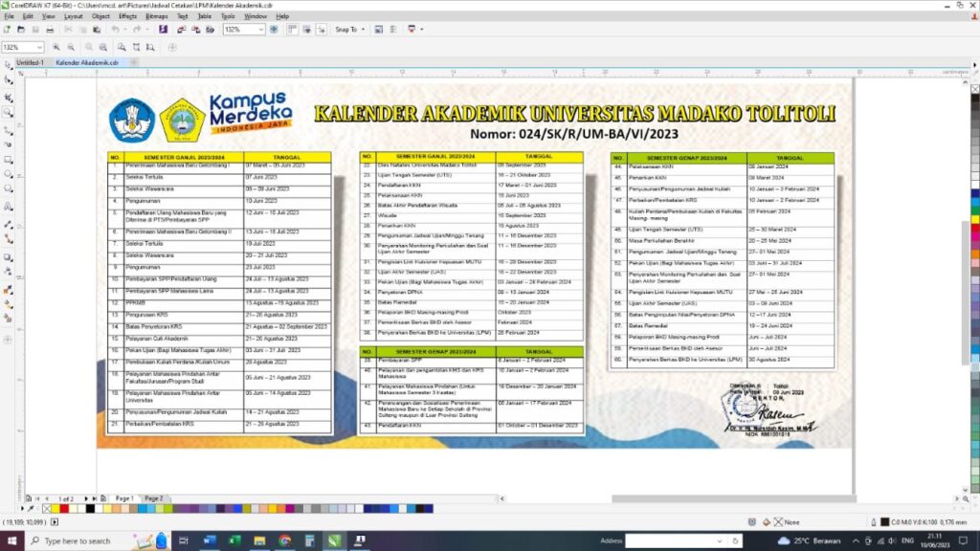Toggle Show Grid button
This screenshot has height=551, width=980.
[306, 30]
